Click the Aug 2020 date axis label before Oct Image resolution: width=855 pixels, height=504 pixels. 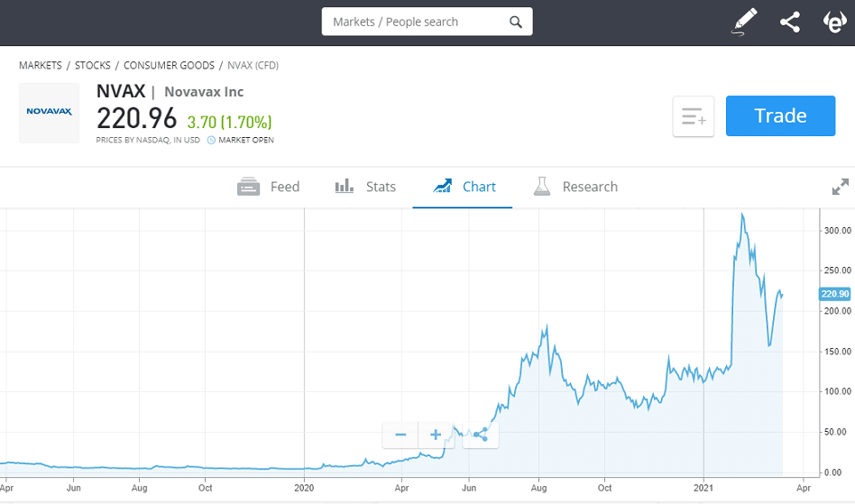(x=538, y=488)
